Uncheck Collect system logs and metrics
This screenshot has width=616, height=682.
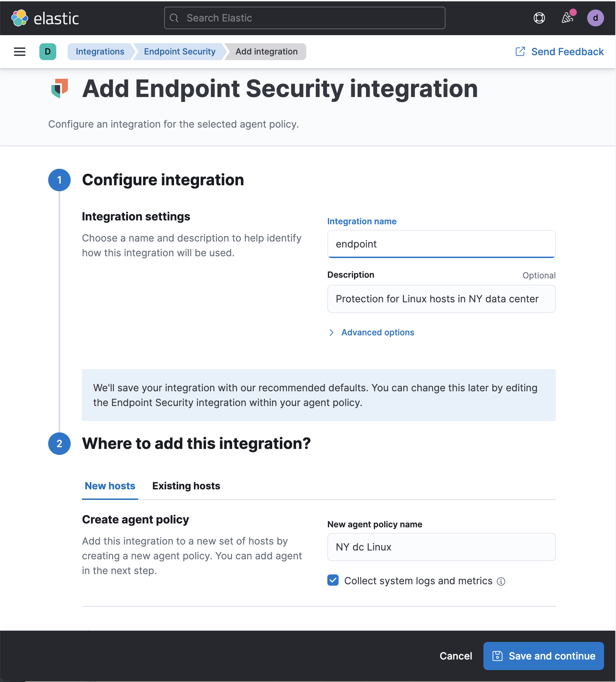[333, 581]
